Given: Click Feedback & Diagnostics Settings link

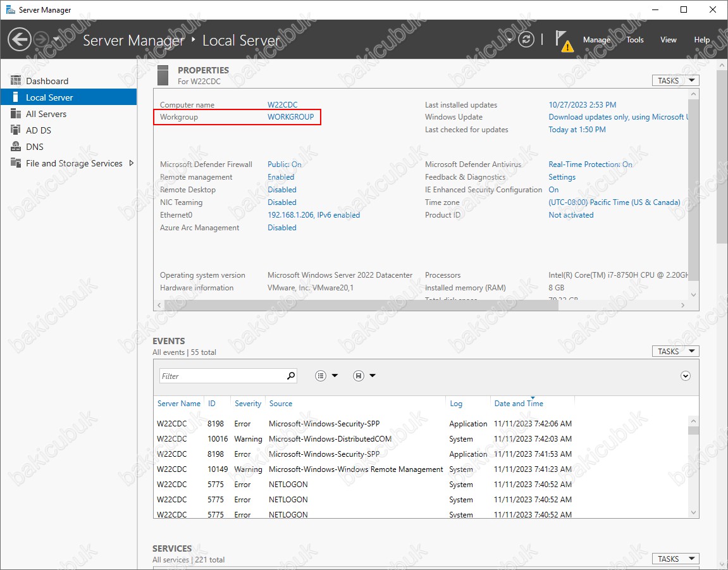Looking at the screenshot, I should click(562, 177).
